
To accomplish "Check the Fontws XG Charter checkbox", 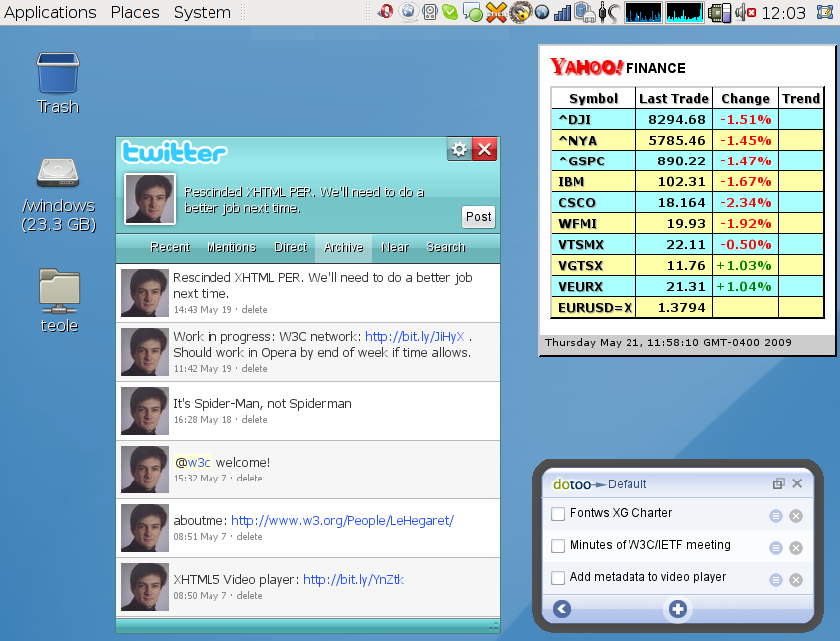I will [x=559, y=514].
